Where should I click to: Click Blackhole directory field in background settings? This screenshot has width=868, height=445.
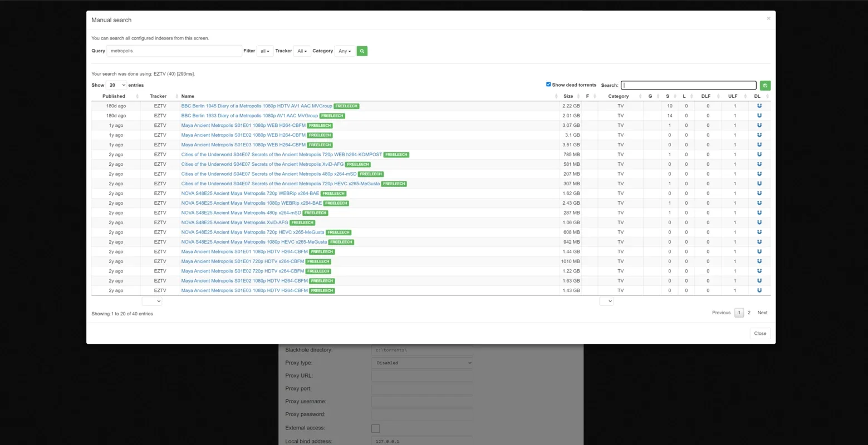coord(422,350)
